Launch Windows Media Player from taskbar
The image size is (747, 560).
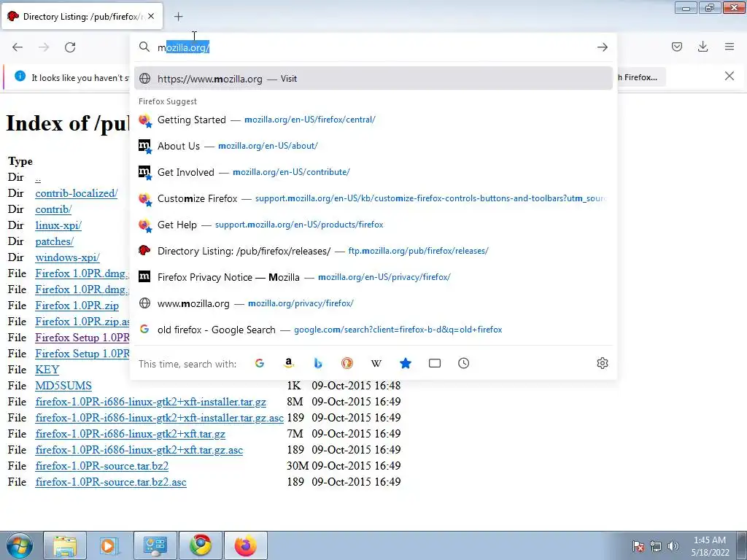point(108,545)
